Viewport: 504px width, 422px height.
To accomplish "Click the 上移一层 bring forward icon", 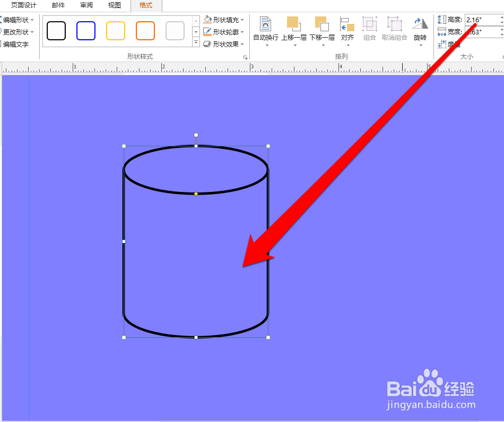I will (x=293, y=24).
